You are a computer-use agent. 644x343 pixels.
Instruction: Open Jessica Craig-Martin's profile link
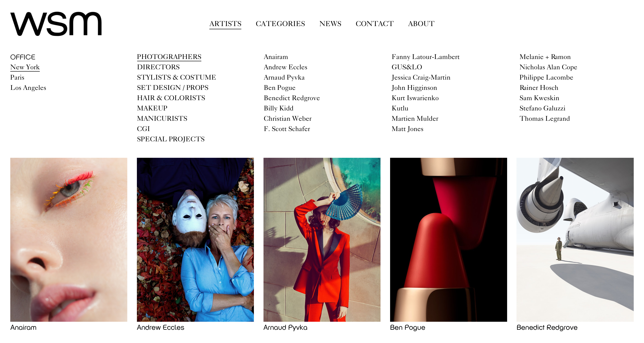click(421, 77)
